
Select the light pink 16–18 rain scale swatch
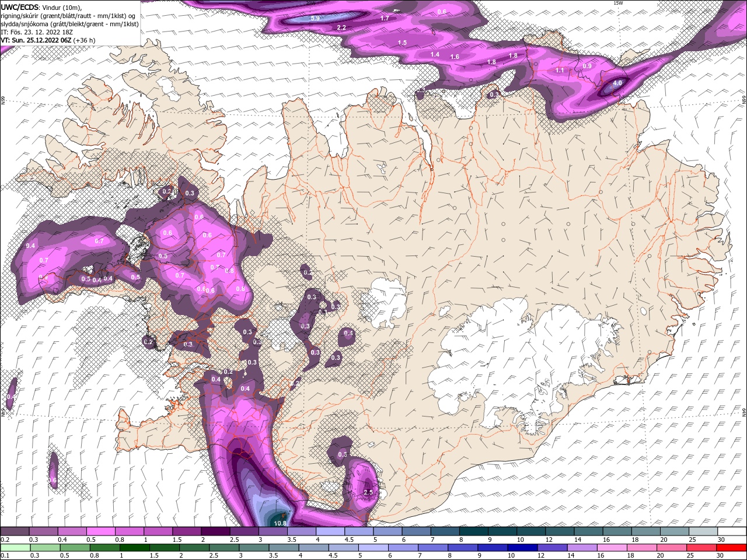click(x=612, y=547)
